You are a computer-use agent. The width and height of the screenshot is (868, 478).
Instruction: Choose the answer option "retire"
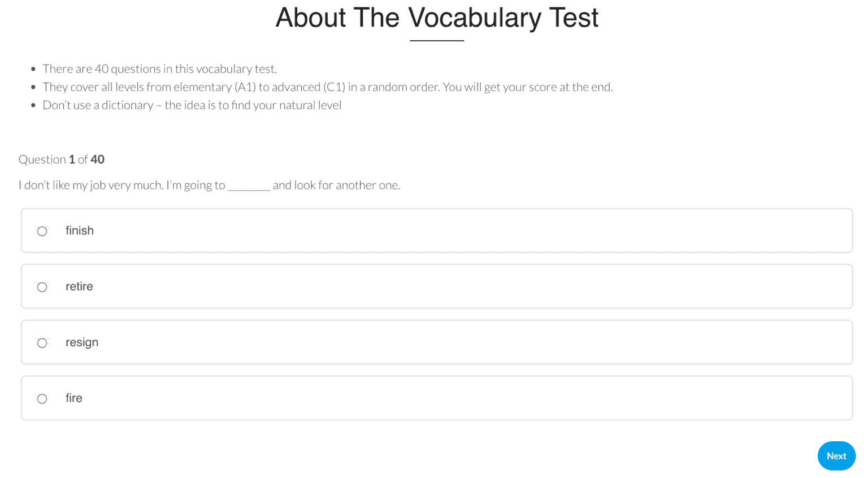click(x=79, y=286)
